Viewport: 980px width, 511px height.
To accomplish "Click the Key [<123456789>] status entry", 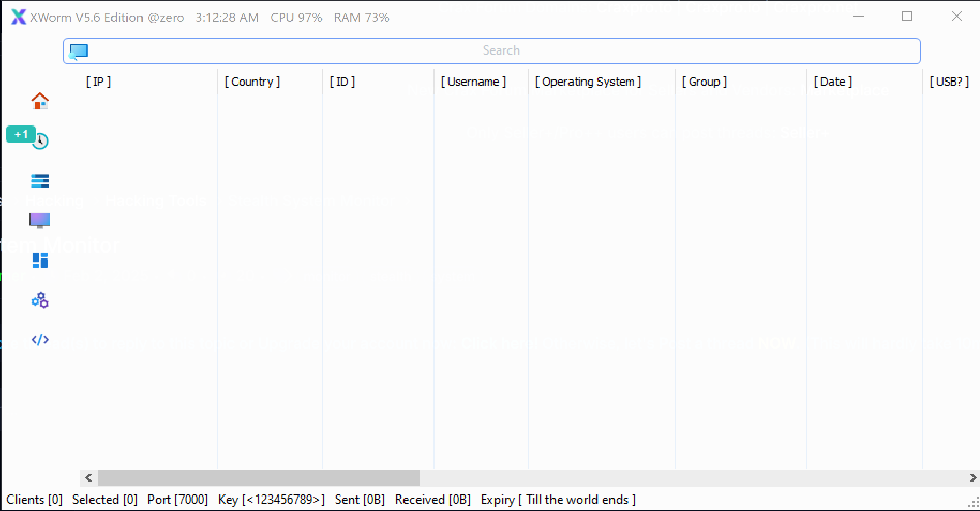I will click(x=272, y=500).
